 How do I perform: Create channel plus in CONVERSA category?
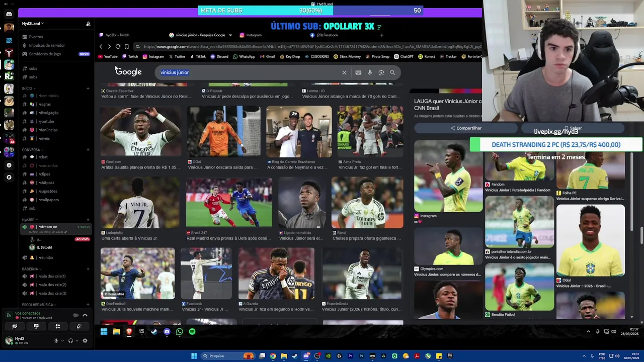tap(88, 150)
